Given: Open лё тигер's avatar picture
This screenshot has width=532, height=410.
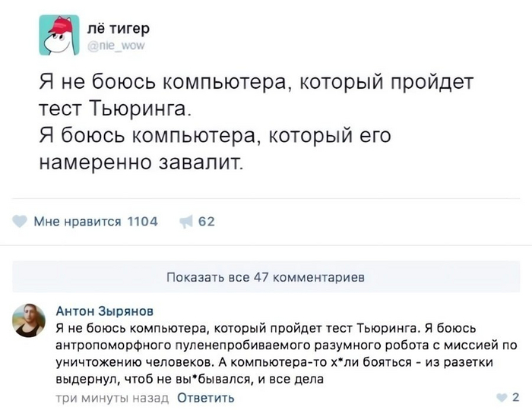Looking at the screenshot, I should click(x=59, y=35).
